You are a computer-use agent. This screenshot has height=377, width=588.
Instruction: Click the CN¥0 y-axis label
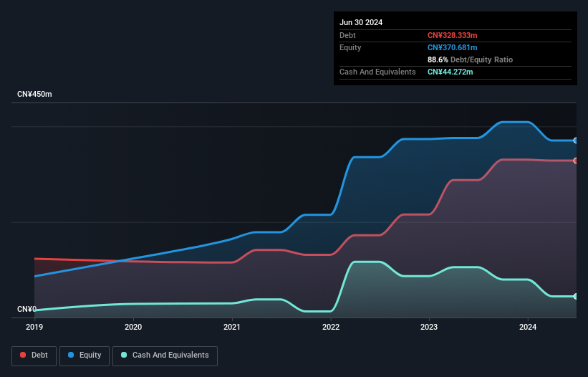coord(26,309)
